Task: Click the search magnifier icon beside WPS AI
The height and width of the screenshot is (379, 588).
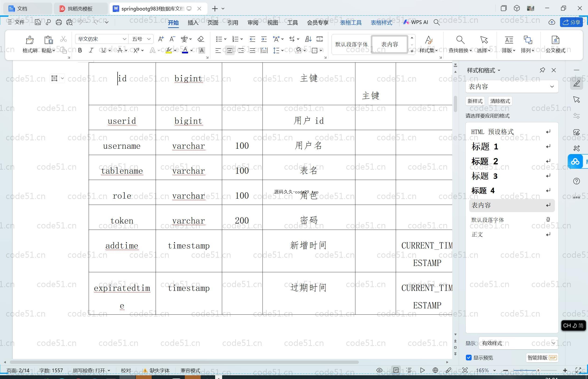Action: (437, 22)
